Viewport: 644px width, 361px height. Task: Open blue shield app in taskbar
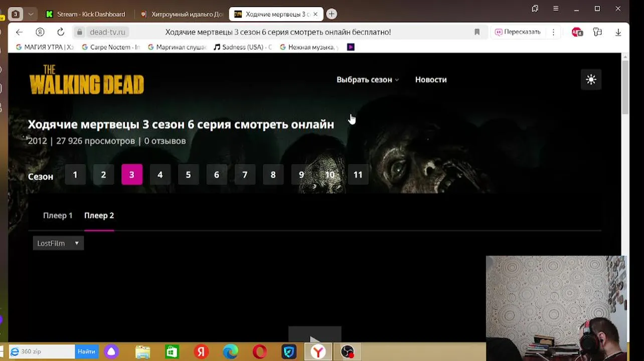coord(289,352)
